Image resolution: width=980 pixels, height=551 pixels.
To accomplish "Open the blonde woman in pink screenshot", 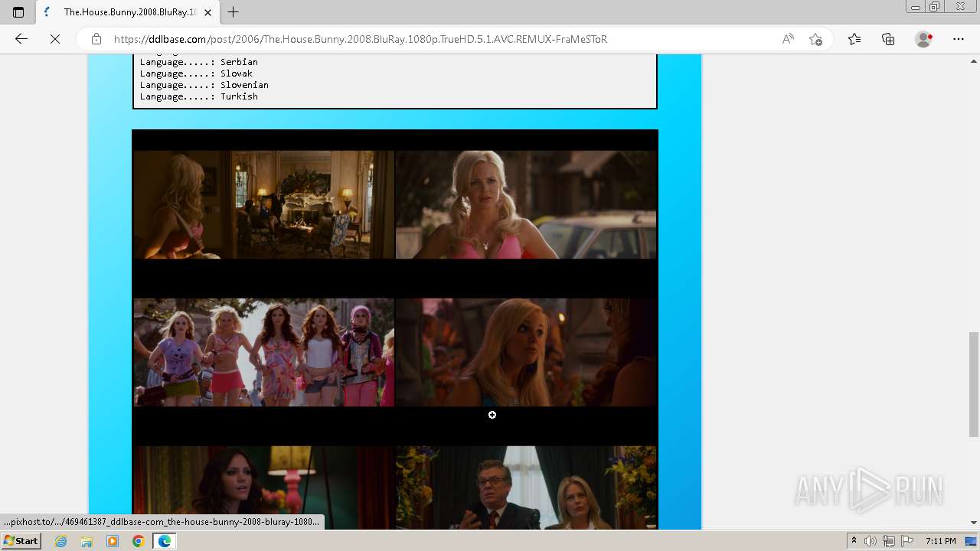I will pos(526,204).
